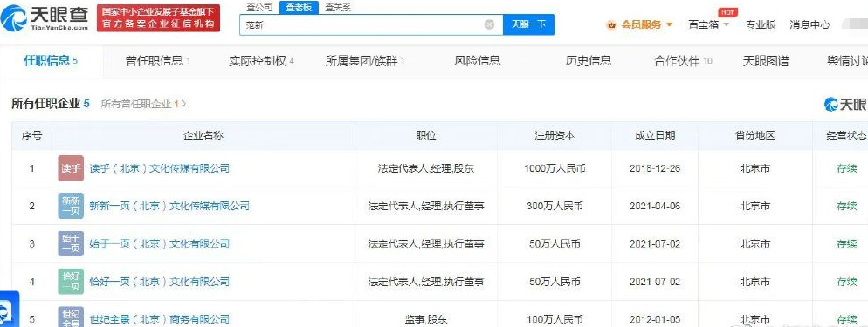The width and height of the screenshot is (868, 327).
Task: Open company logo 恰好一页
Action: click(71, 282)
